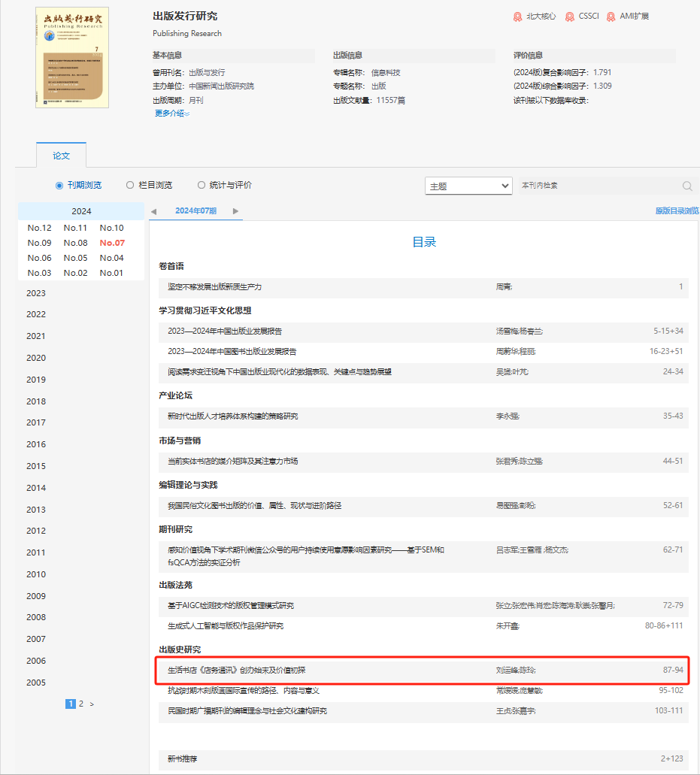Open article 生活书店《店务通讯》创办始末及价值初探
Image resolution: width=700 pixels, height=775 pixels.
[x=236, y=670]
